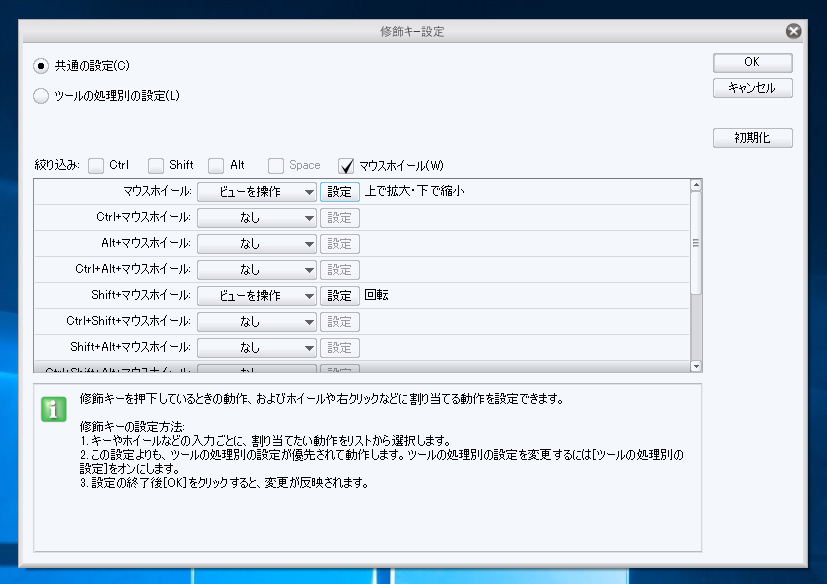This screenshot has height=584, width=827.
Task: Close the 修飾キー設定 dialog
Action: [x=793, y=31]
